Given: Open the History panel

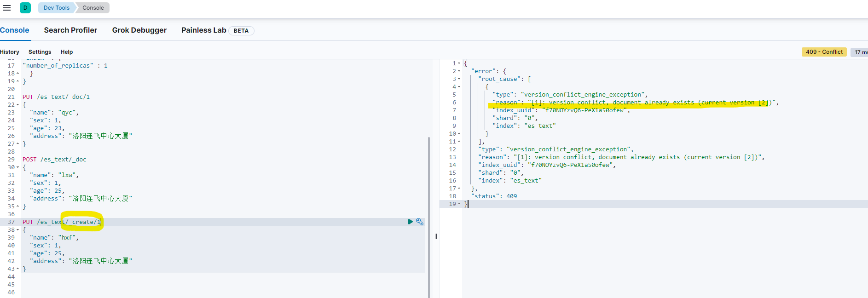Looking at the screenshot, I should coord(10,52).
